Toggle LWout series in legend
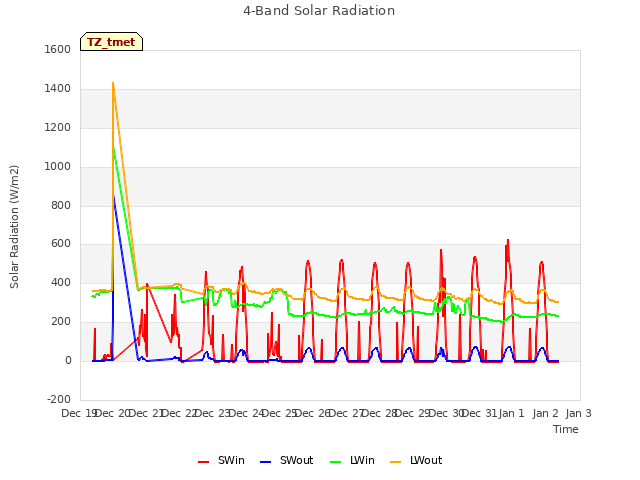 [416, 460]
